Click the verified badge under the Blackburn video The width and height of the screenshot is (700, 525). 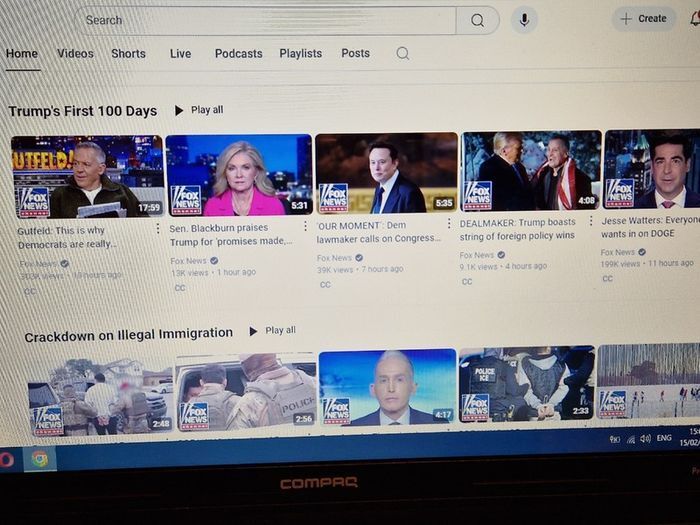click(x=214, y=260)
